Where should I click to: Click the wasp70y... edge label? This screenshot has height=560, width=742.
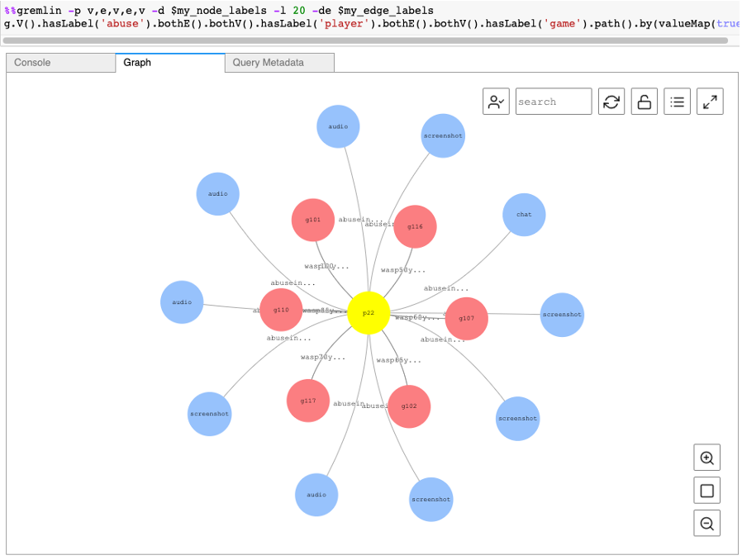click(x=323, y=357)
